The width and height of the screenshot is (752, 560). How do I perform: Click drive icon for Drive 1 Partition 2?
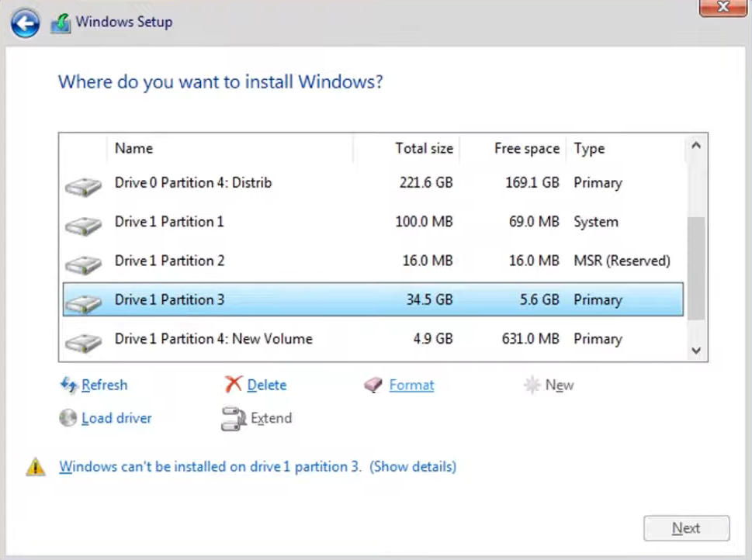pos(83,265)
